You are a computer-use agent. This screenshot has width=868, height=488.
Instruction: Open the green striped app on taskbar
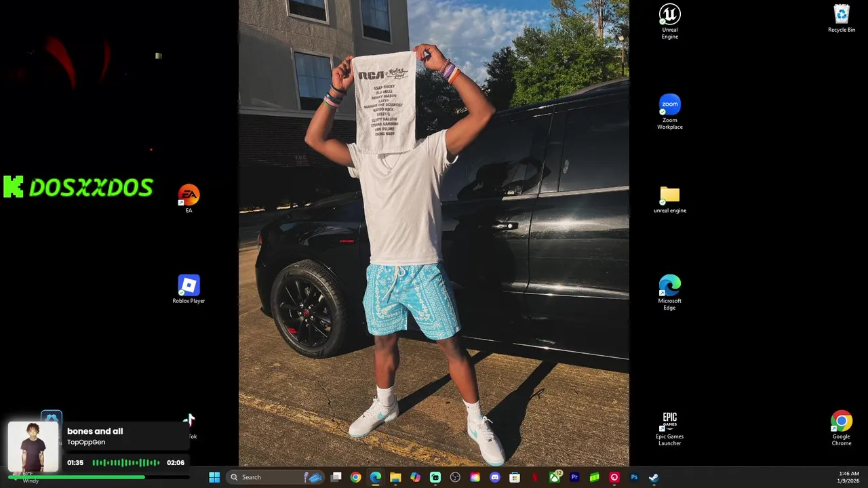(594, 477)
